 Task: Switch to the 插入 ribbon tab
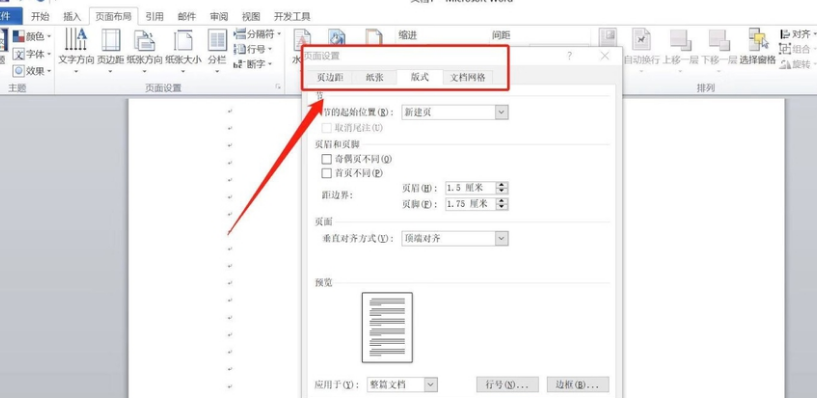point(72,16)
